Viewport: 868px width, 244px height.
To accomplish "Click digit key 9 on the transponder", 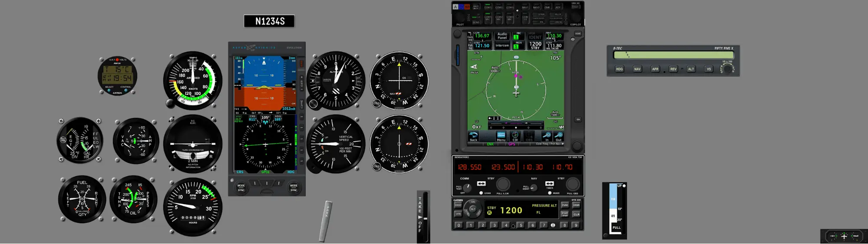I will (x=576, y=225).
